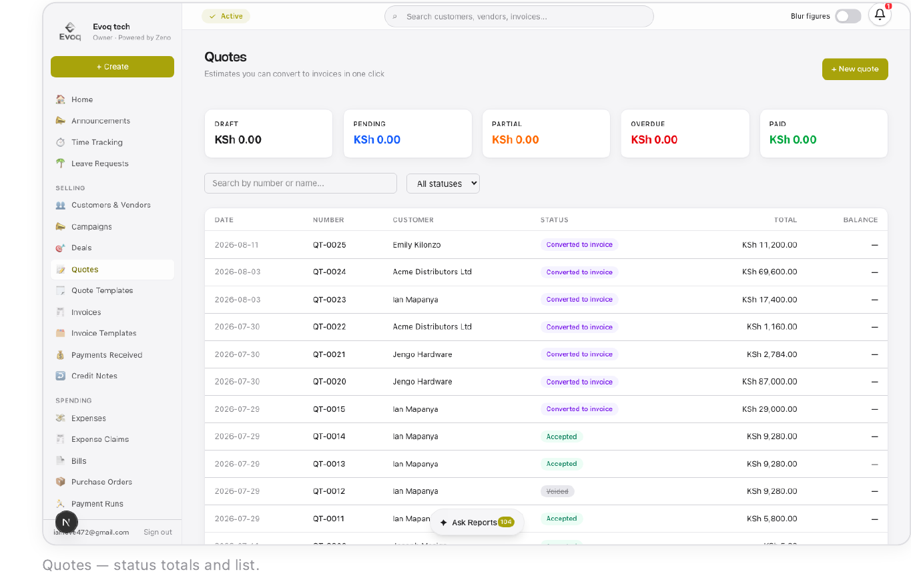Image resolution: width=911 pixels, height=588 pixels.
Task: Click the Active status badge
Action: pos(226,16)
